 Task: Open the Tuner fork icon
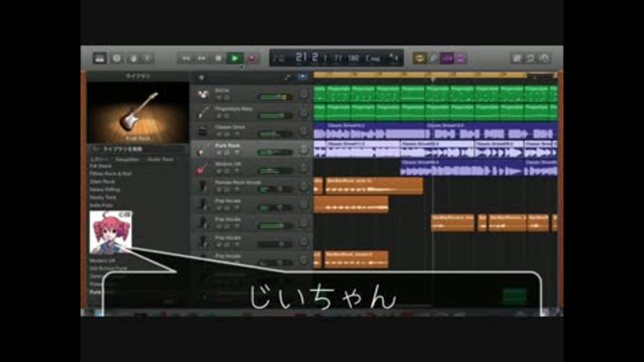pos(433,58)
